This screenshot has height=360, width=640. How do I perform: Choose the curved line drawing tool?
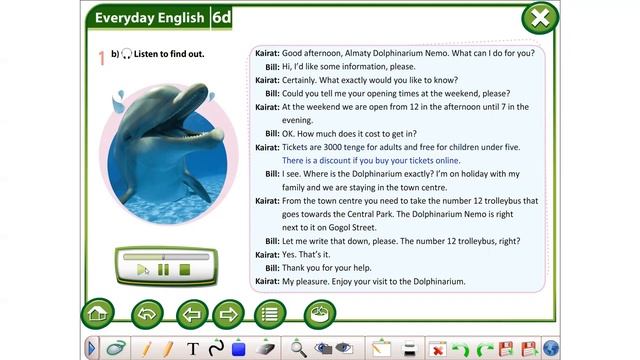coord(216,348)
